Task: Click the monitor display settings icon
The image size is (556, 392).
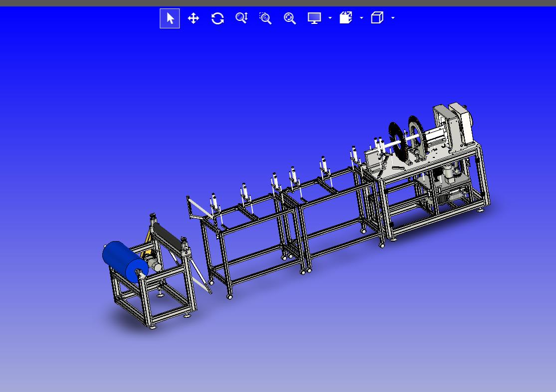Action: (314, 18)
